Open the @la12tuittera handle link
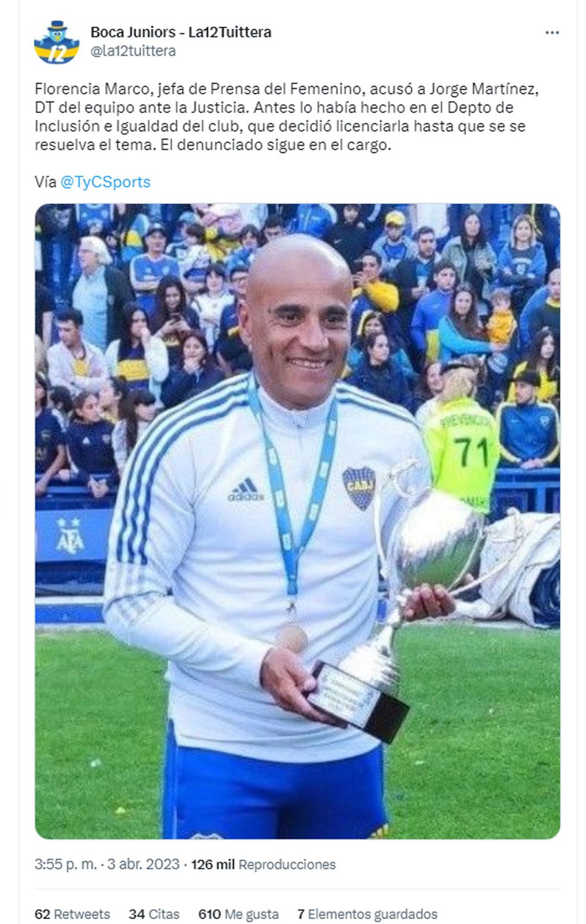Screen dimensions: 586x924 click(133, 51)
